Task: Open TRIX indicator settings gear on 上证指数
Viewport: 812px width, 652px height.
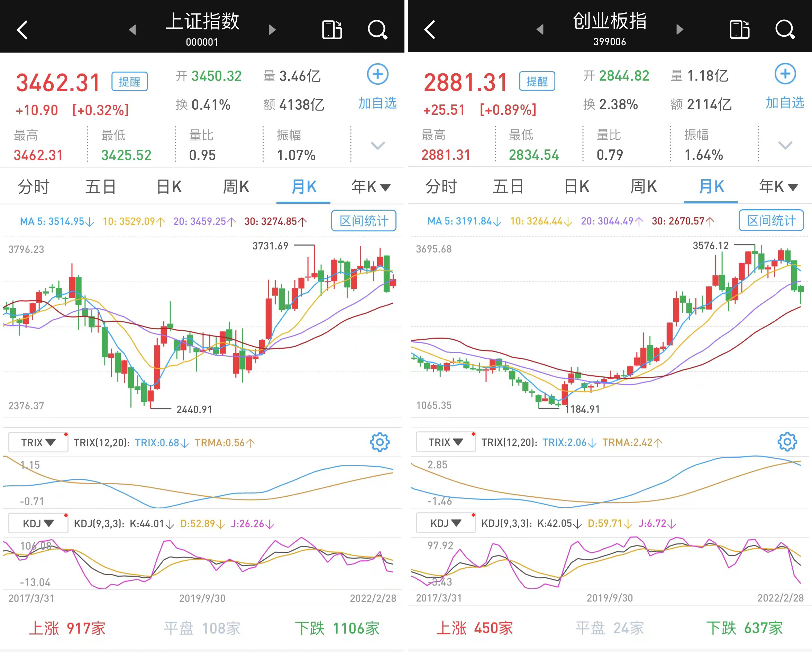Action: coord(379,442)
